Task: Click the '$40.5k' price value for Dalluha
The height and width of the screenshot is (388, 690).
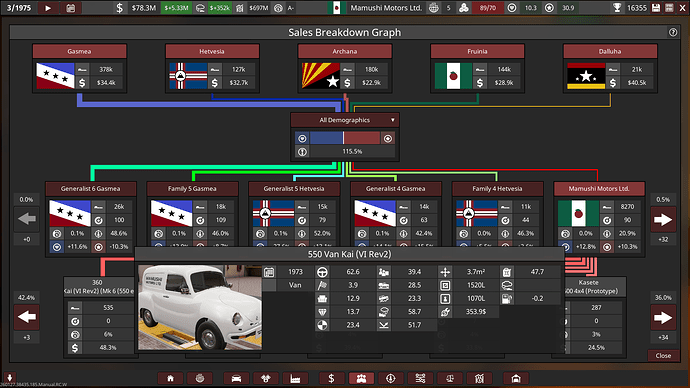Action: pyautogui.click(x=637, y=83)
